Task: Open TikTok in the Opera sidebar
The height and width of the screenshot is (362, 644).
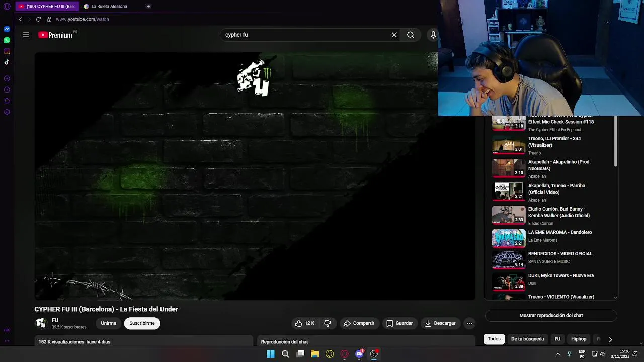Action: [7, 62]
